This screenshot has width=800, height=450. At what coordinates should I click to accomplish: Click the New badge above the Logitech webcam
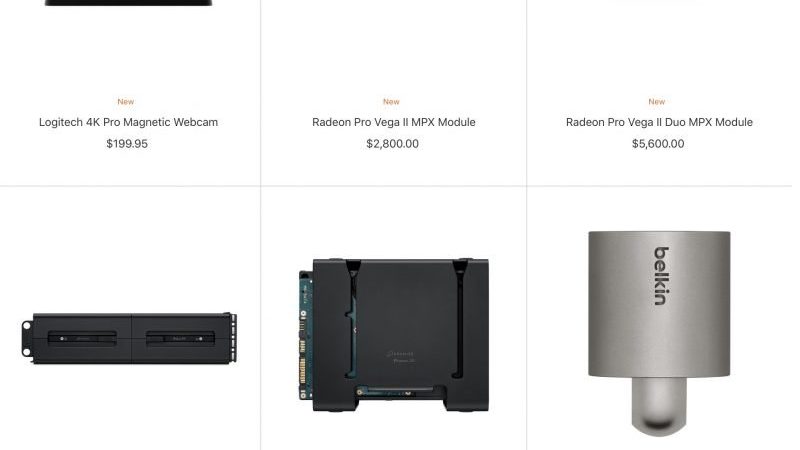[126, 102]
